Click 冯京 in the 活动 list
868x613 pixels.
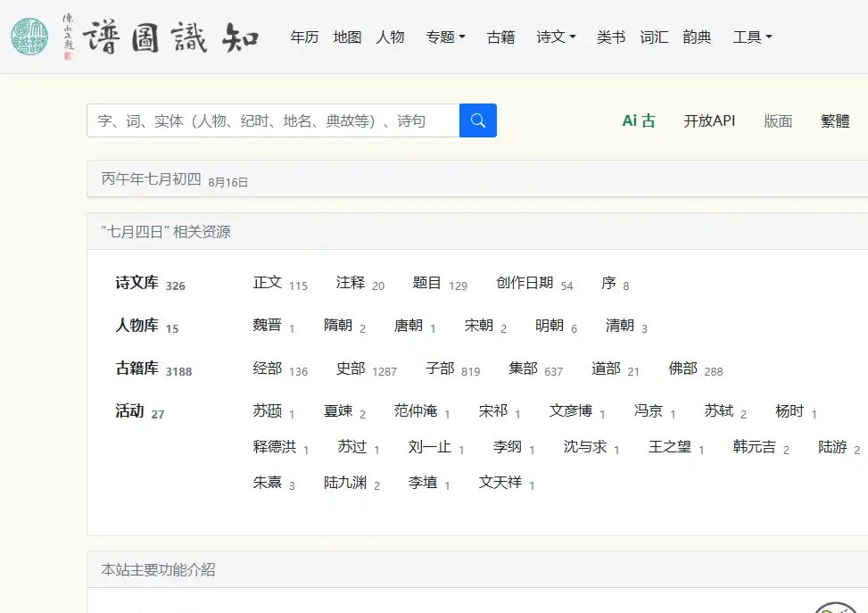[649, 410]
